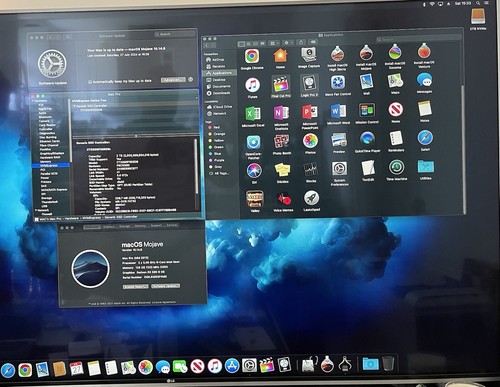Open Microsoft Word in Applications

[338, 111]
